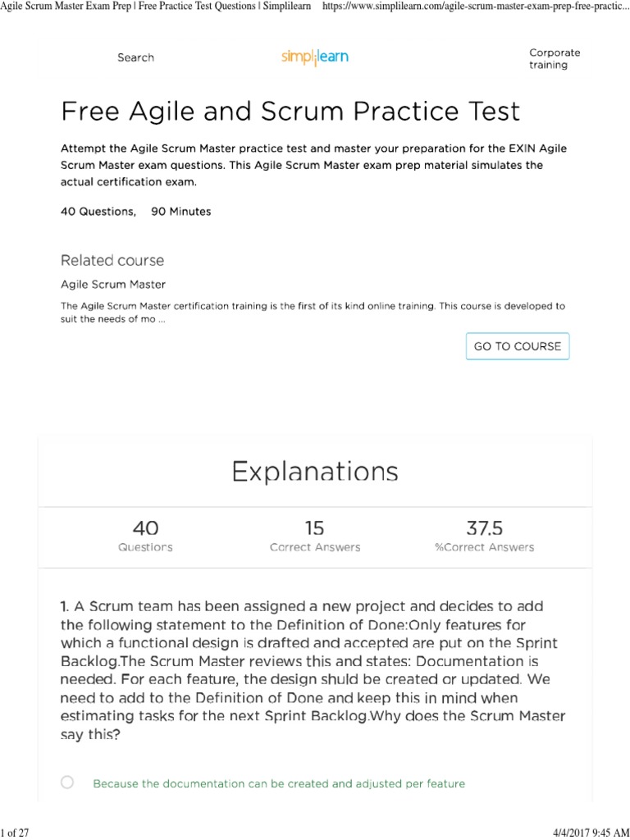Click the Explanations section heading

point(315,472)
